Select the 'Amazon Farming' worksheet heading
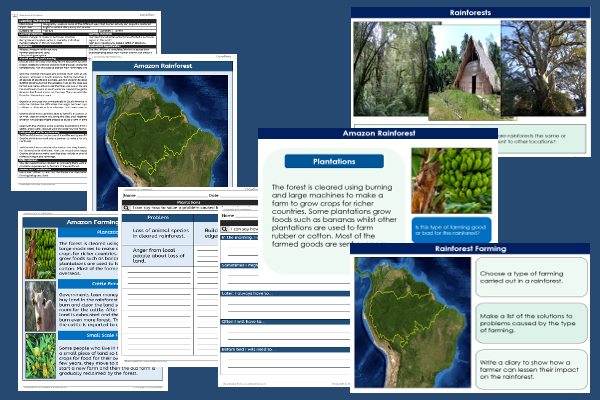 (92, 222)
